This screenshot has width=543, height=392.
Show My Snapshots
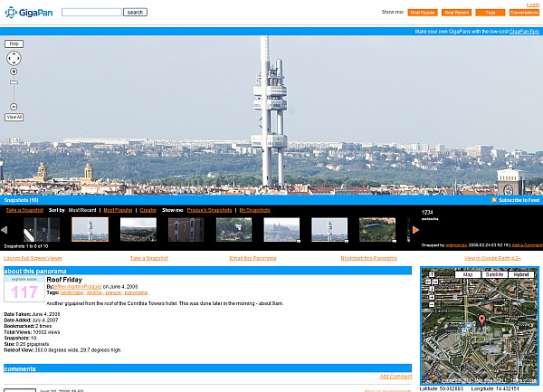[x=254, y=210]
